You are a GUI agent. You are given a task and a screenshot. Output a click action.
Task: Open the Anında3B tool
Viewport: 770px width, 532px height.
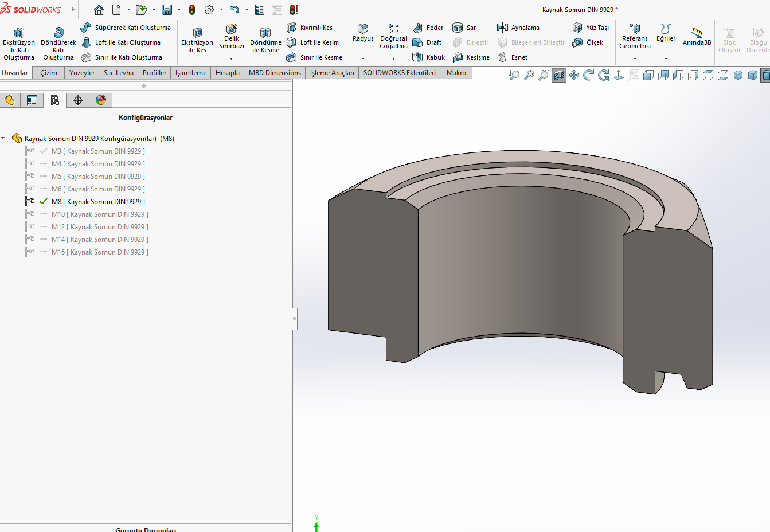[697, 36]
